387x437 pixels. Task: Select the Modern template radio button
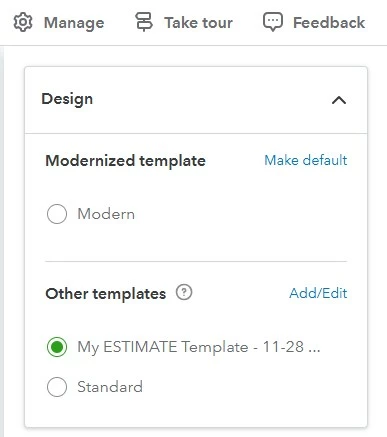57,214
